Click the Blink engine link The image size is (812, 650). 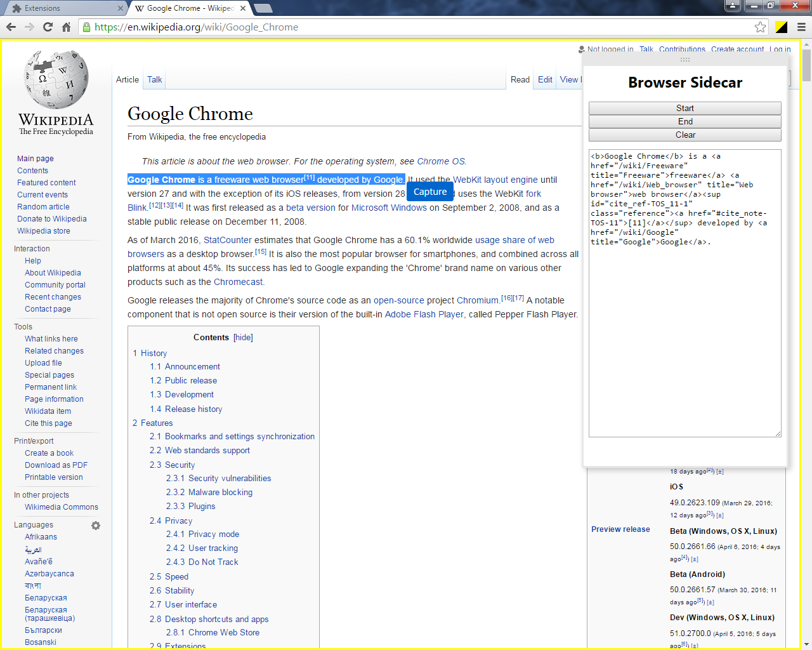point(137,208)
